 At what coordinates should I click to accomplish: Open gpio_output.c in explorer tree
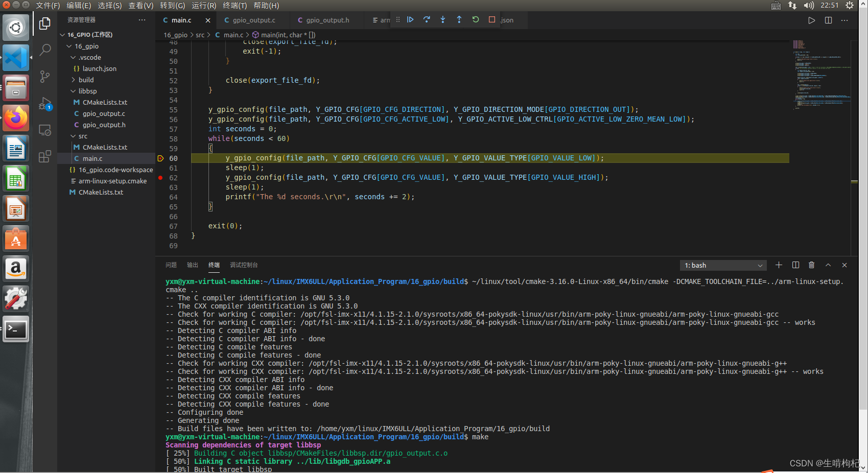click(x=104, y=113)
